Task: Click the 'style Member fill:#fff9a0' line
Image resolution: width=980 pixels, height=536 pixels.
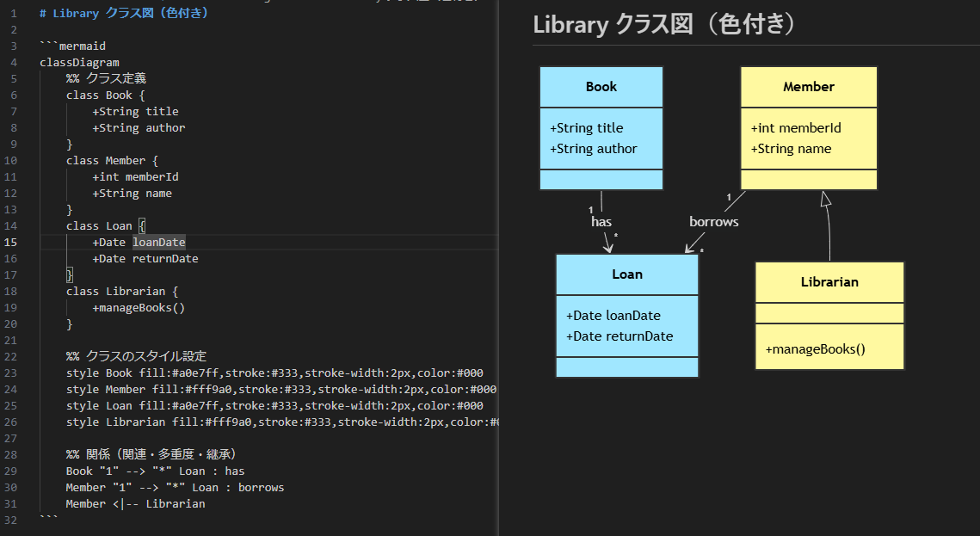Action: point(281,389)
